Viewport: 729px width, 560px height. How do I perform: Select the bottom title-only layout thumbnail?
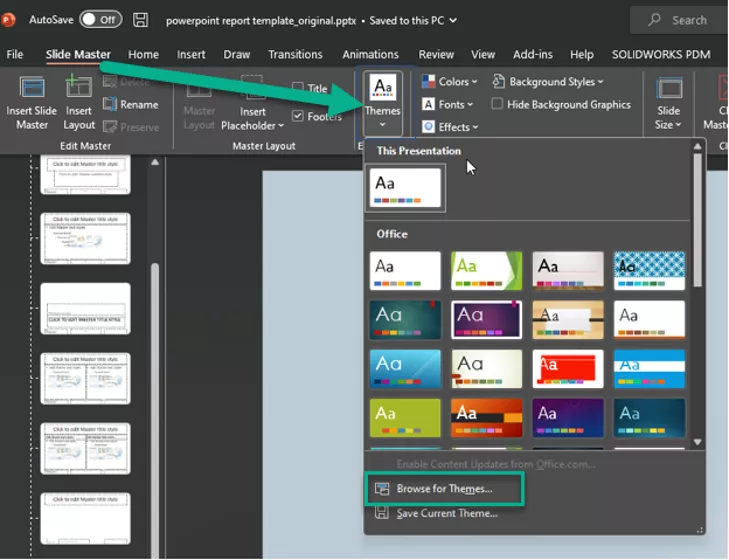86,518
